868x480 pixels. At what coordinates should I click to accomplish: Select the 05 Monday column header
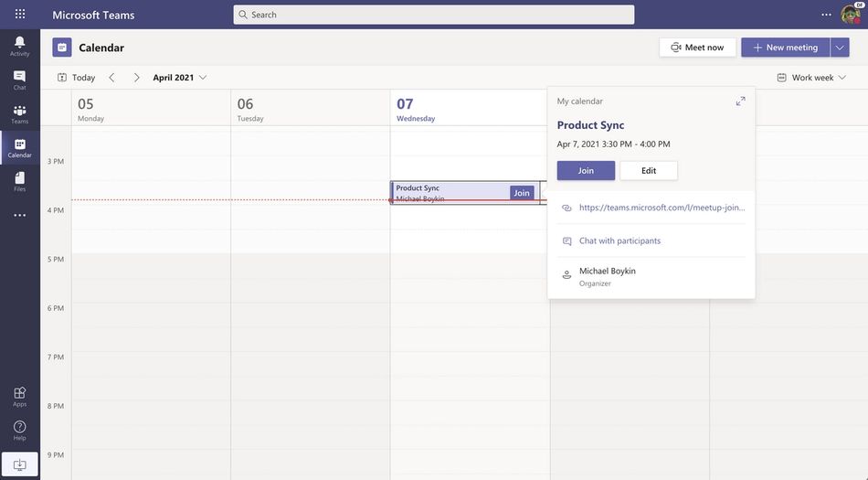tap(151, 109)
